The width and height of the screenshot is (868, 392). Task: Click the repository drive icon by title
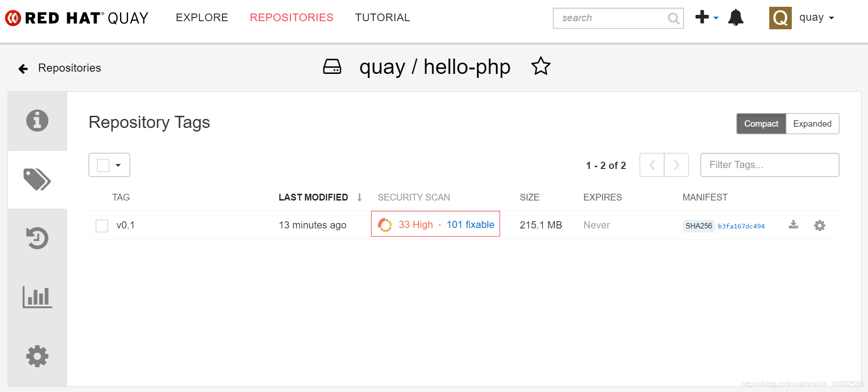click(x=332, y=67)
